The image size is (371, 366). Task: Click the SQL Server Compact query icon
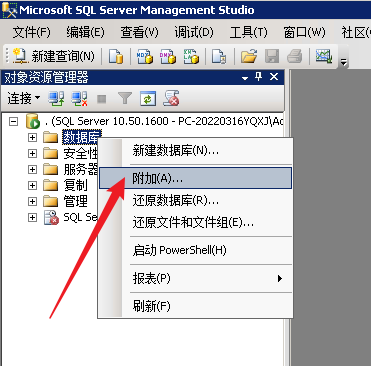point(219,56)
